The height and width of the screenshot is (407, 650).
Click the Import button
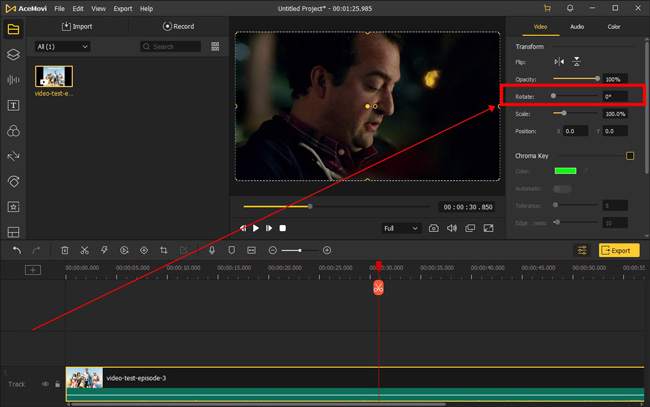point(77,26)
